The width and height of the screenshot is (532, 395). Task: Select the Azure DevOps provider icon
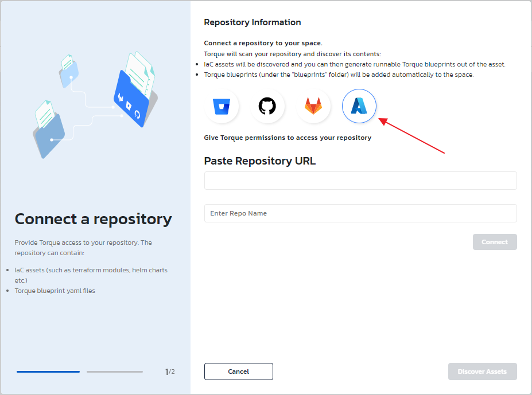click(x=359, y=106)
